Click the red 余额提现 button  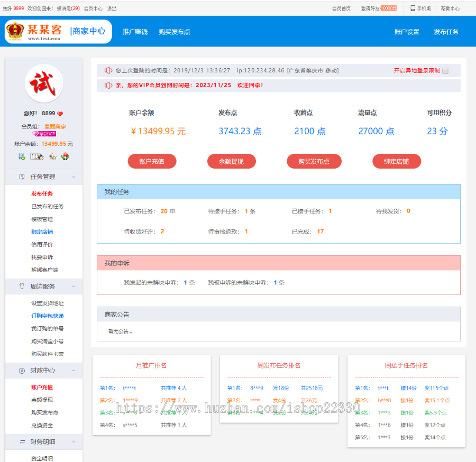(x=231, y=161)
